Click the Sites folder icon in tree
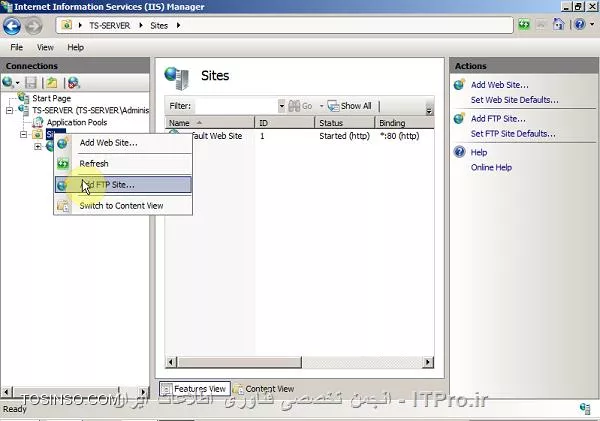The image size is (600, 421). (37, 134)
